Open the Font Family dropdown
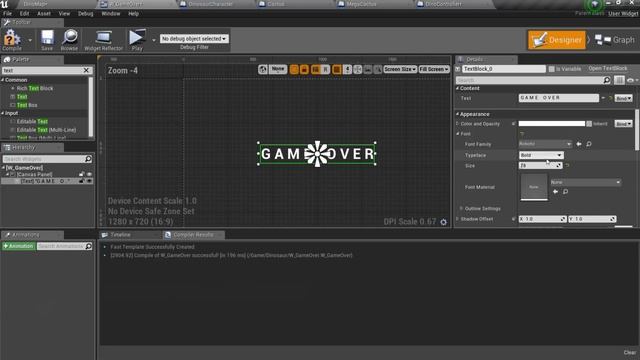640x360 pixels. click(545, 144)
